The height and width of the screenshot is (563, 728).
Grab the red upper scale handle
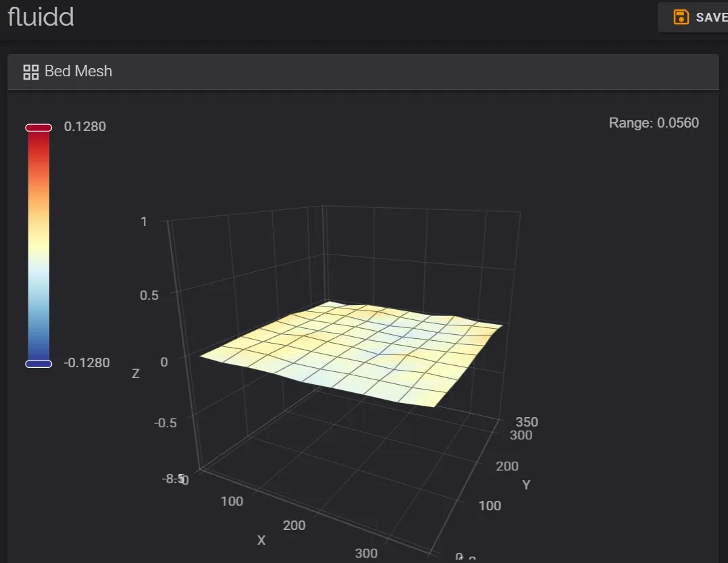[x=38, y=128]
